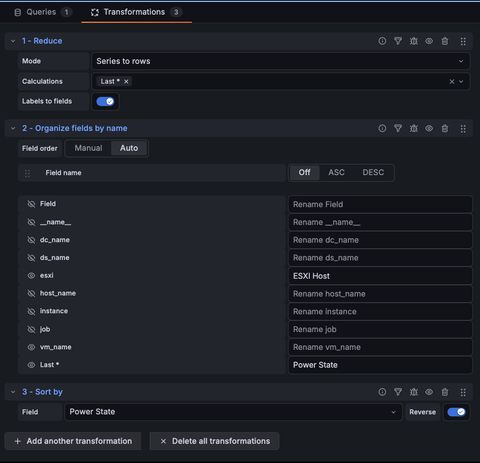
Task: Show the hidden ds_name field
Action: pyautogui.click(x=31, y=258)
